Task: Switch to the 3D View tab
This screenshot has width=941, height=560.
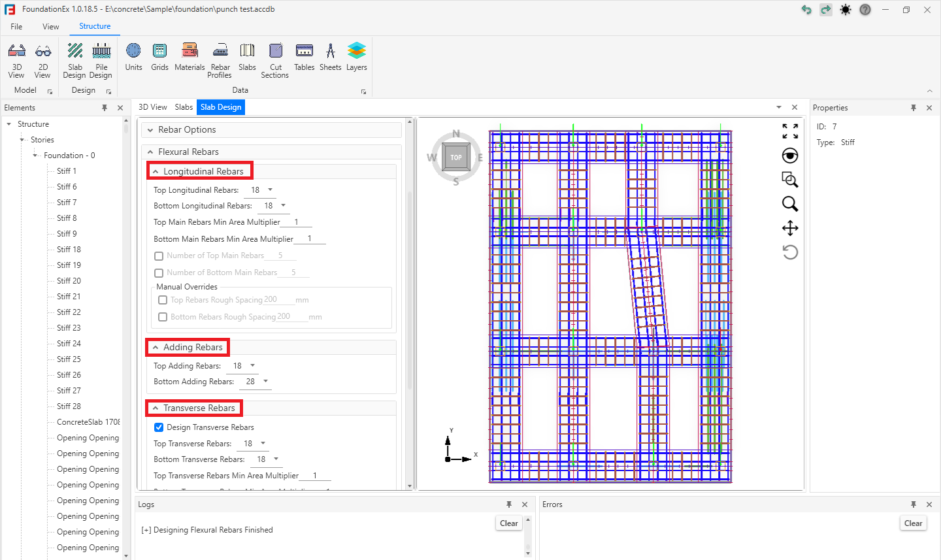Action: pyautogui.click(x=152, y=107)
